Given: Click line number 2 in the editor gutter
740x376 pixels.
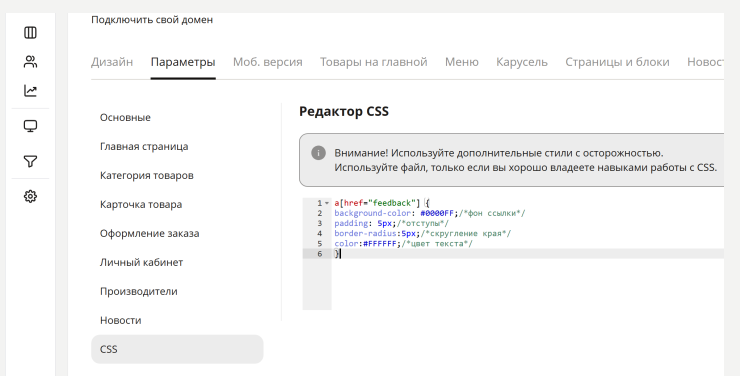Looking at the screenshot, I should point(320,213).
